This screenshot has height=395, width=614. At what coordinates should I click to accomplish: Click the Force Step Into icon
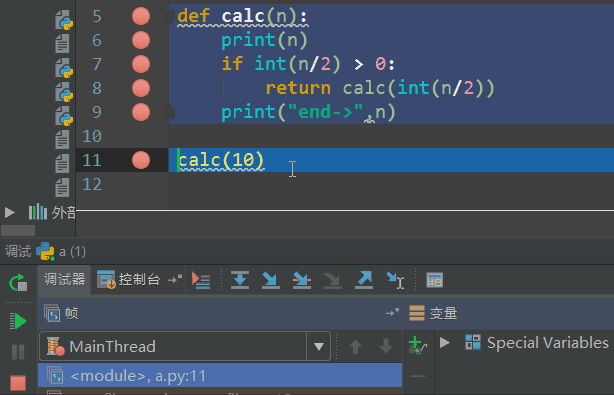(x=332, y=280)
